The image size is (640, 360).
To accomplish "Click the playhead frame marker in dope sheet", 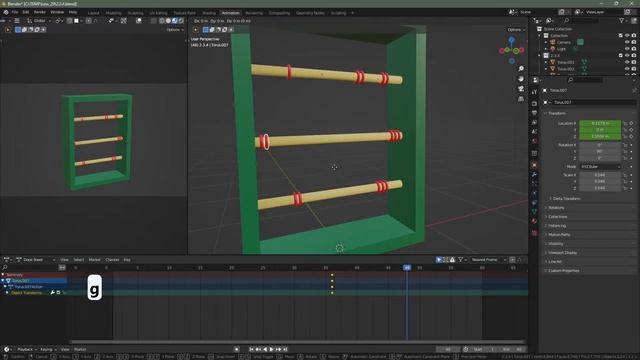I will click(407, 268).
